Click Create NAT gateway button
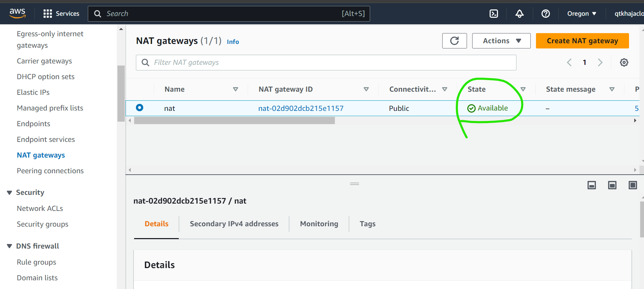This screenshot has height=289, width=644. (582, 41)
